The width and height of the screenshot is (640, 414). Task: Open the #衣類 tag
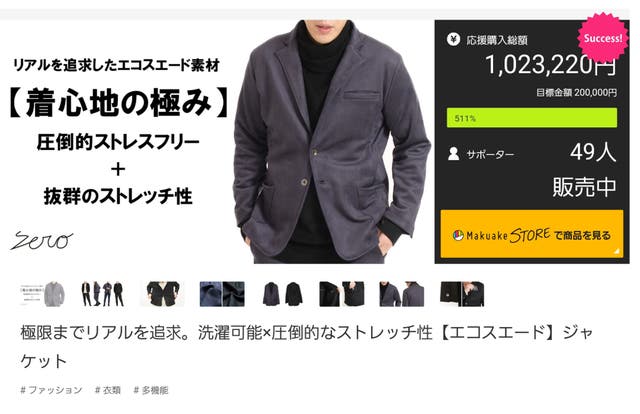tap(108, 390)
